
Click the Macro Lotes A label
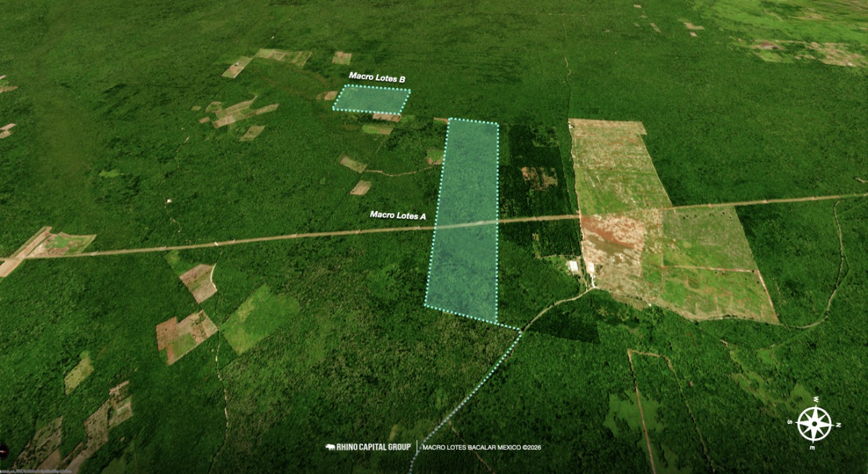[x=398, y=215]
